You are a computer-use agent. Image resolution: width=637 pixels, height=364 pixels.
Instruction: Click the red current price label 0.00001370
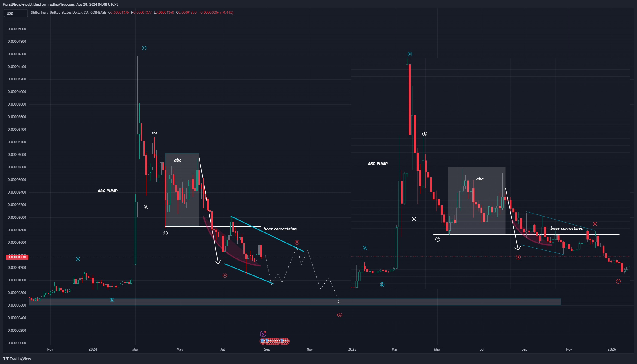click(x=17, y=257)
